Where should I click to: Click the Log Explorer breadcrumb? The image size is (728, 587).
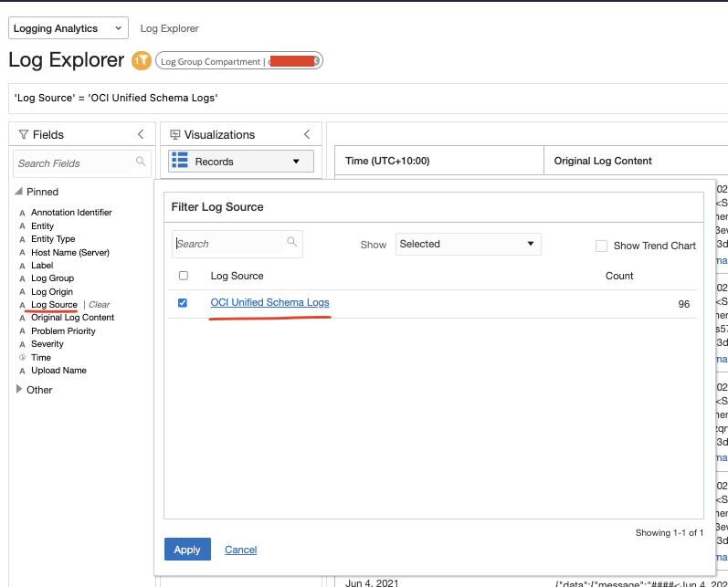click(x=170, y=28)
